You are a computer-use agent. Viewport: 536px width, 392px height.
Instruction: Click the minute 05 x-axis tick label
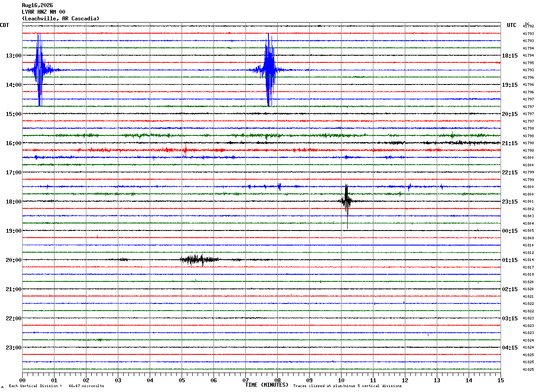(182, 380)
